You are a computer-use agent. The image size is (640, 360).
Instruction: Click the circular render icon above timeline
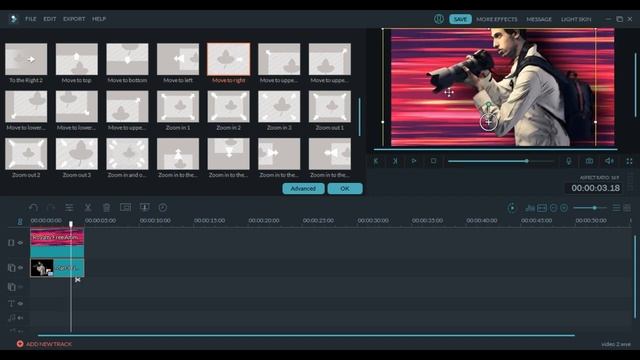tap(512, 208)
